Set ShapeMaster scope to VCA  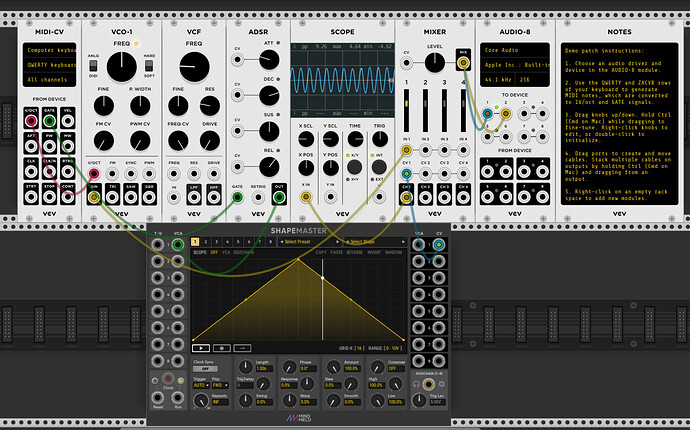(x=226, y=253)
